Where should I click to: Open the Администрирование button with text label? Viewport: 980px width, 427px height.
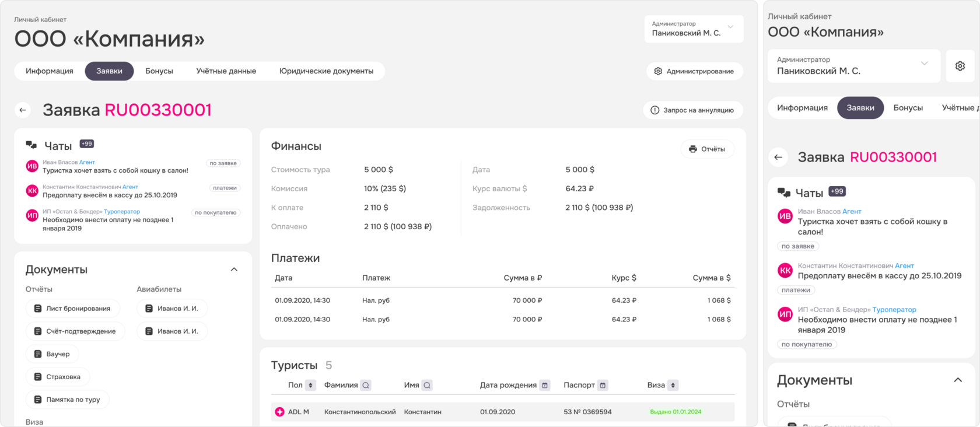point(694,71)
